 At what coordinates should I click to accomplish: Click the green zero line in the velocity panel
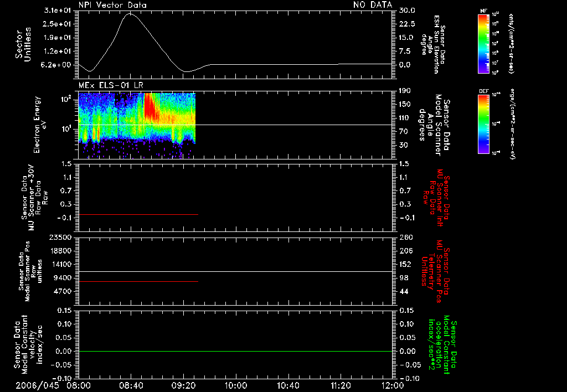pos(235,351)
